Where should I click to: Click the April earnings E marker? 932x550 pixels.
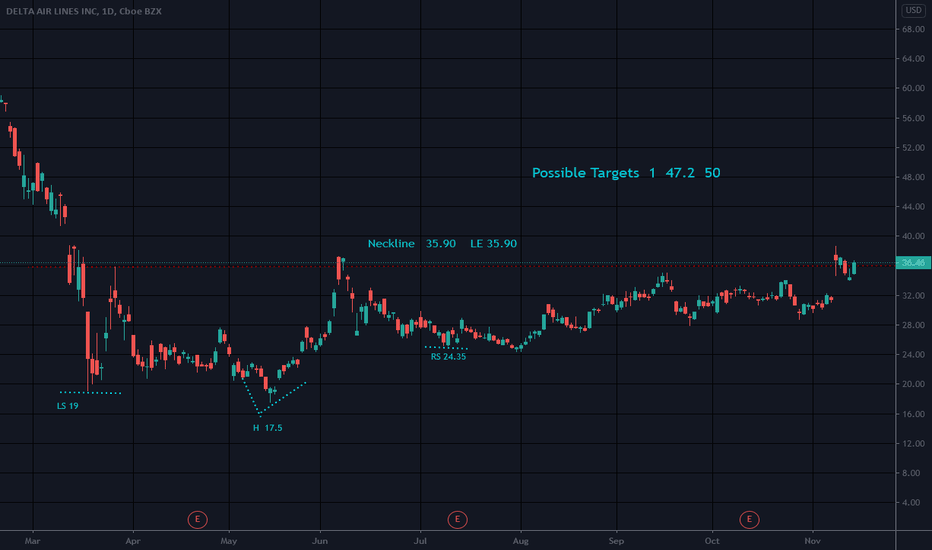pos(197,520)
